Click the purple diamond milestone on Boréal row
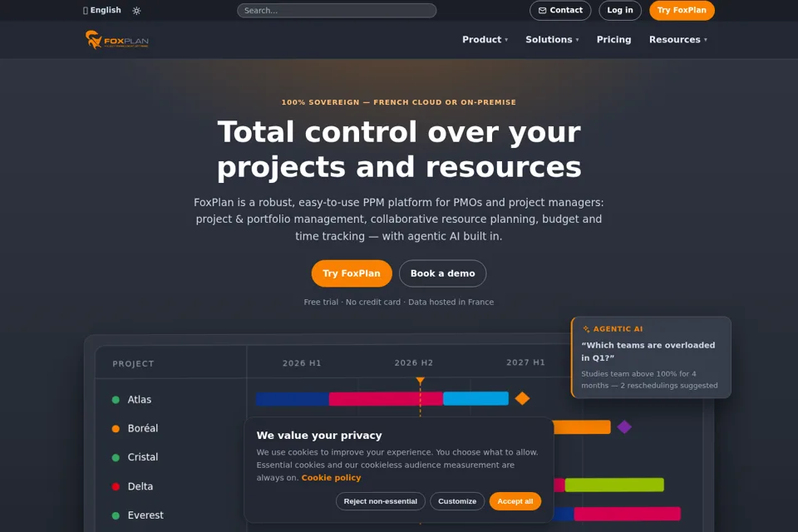This screenshot has height=532, width=798. pos(624,427)
